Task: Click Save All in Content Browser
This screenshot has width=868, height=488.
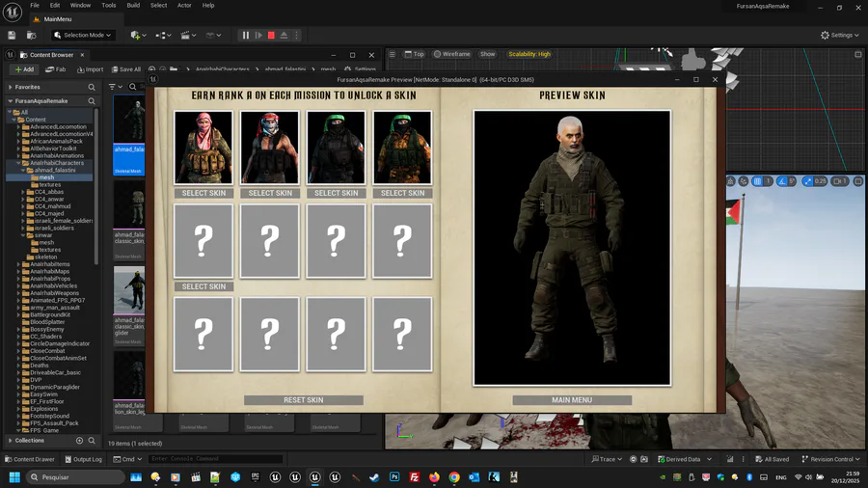Action: click(126, 69)
